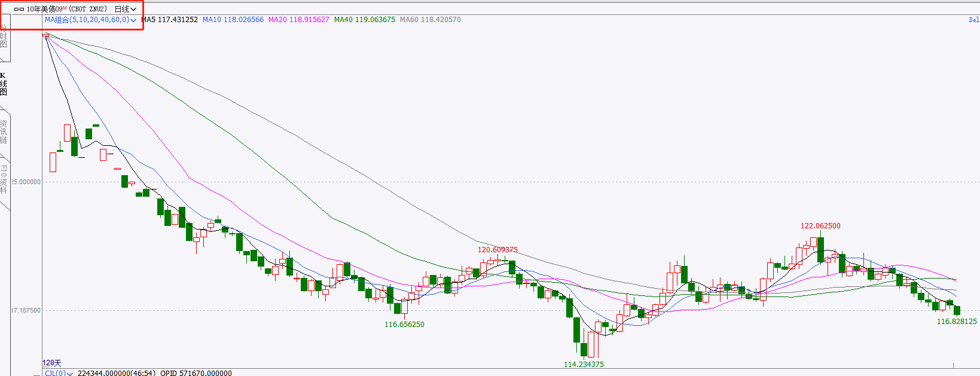Click the 122.062500 high price label

[x=820, y=226]
